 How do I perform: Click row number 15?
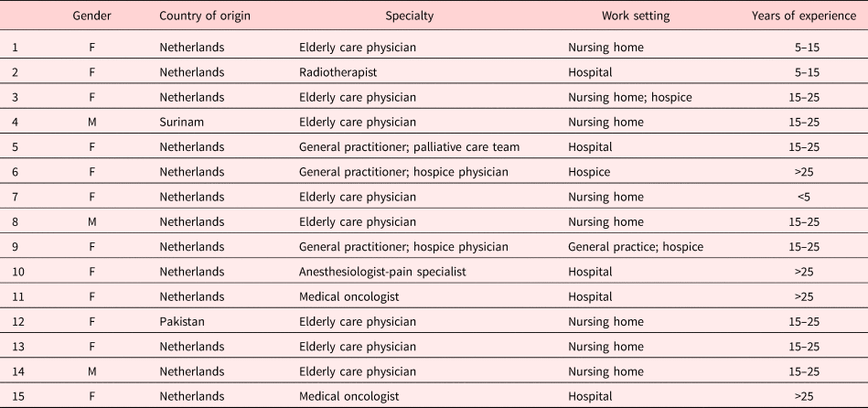click(x=16, y=396)
